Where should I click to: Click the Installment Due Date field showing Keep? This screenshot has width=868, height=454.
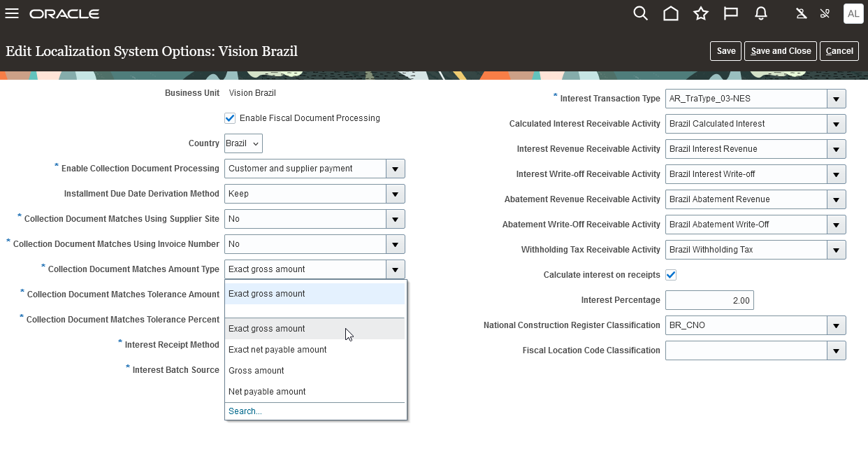(305, 194)
